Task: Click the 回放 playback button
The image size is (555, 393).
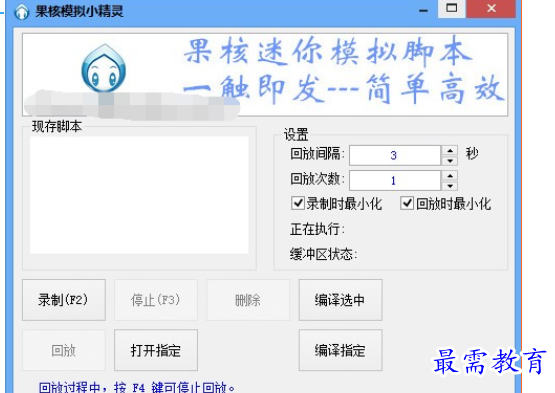Action: click(64, 350)
